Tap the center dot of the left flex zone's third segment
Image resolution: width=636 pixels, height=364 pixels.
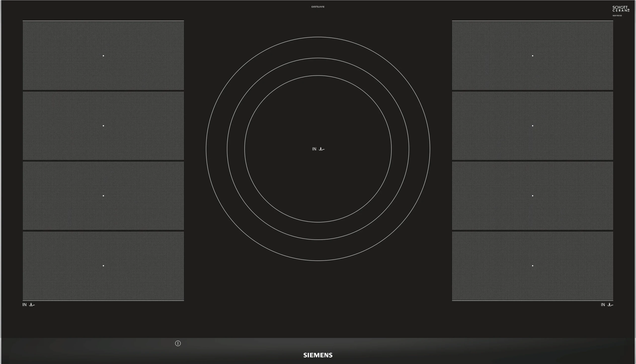[103, 196]
